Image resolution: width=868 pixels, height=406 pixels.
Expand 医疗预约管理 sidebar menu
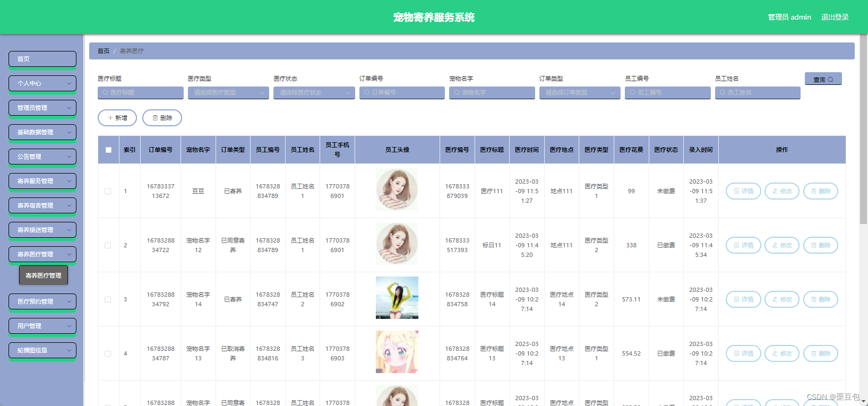pos(42,301)
